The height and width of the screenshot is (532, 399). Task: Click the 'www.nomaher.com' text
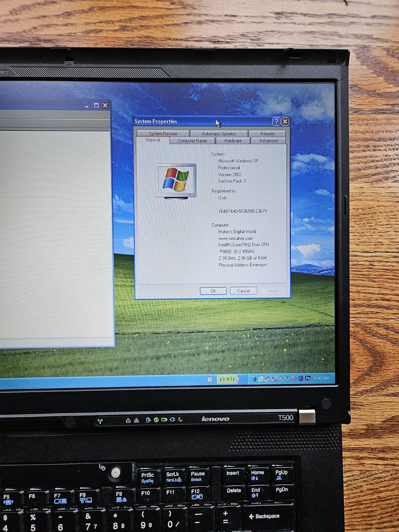pos(235,238)
